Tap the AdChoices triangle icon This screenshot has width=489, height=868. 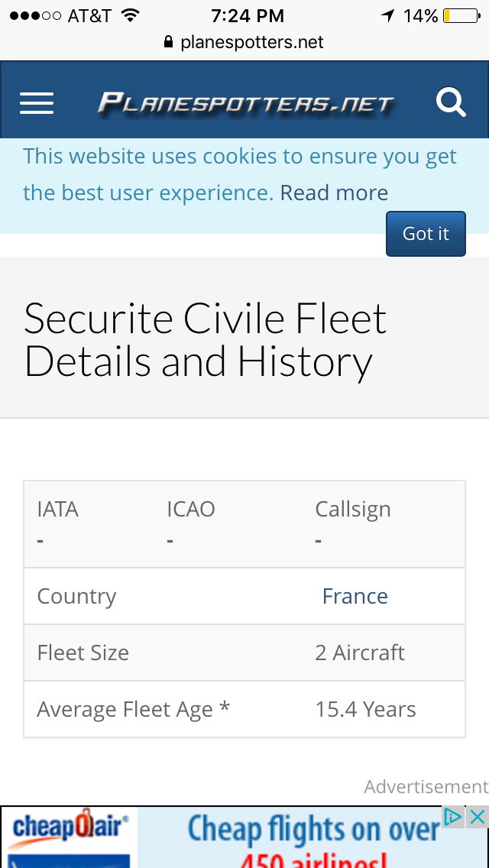pos(454,817)
